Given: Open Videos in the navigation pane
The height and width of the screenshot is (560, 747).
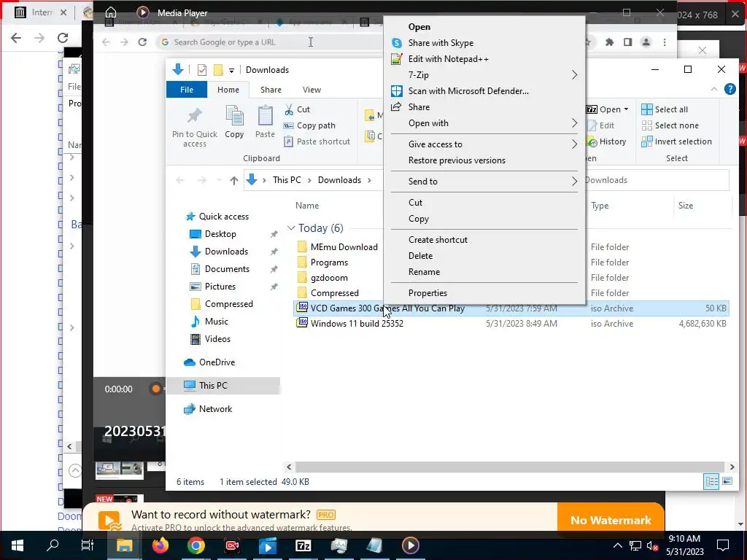Looking at the screenshot, I should [217, 339].
